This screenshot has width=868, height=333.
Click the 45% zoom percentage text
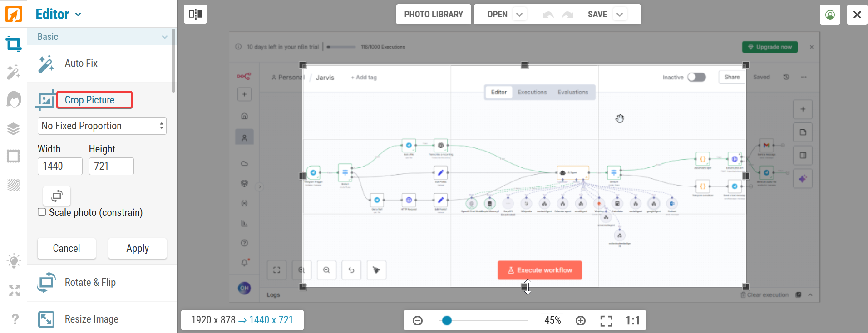click(x=552, y=321)
